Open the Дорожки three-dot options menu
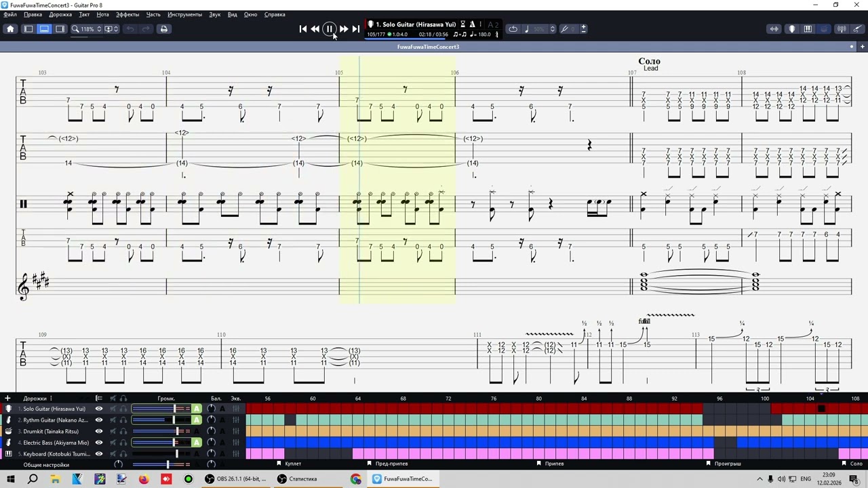This screenshot has height=488, width=868. click(51, 399)
